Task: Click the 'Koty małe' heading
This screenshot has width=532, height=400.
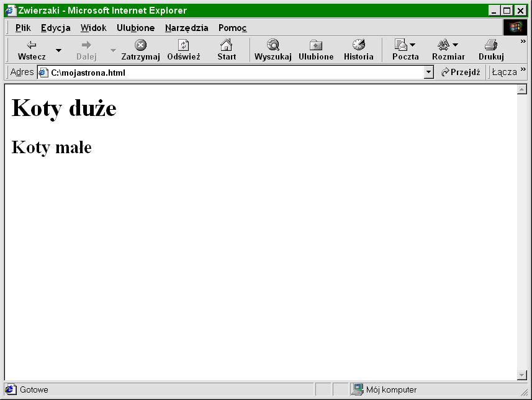Action: (52, 148)
